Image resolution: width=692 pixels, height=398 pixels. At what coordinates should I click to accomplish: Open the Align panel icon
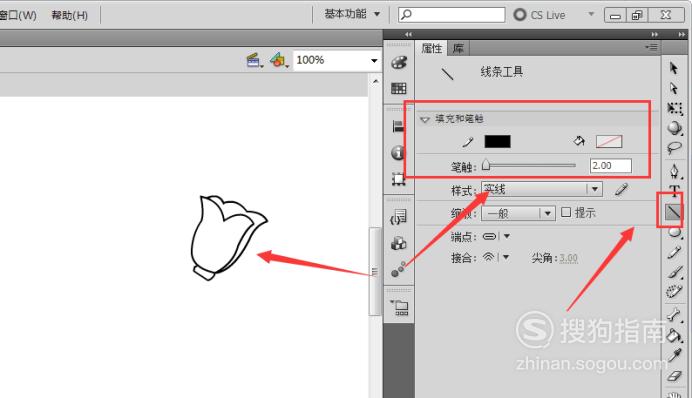[x=398, y=126]
